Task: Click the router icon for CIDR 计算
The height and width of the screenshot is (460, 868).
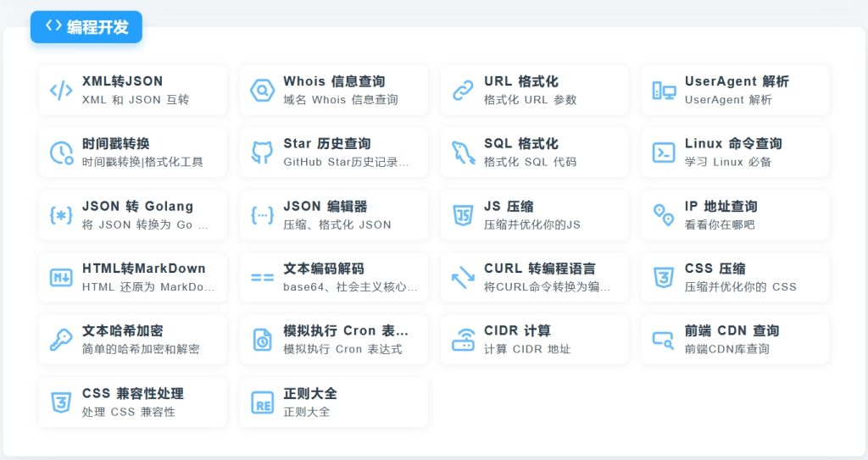Action: click(463, 340)
